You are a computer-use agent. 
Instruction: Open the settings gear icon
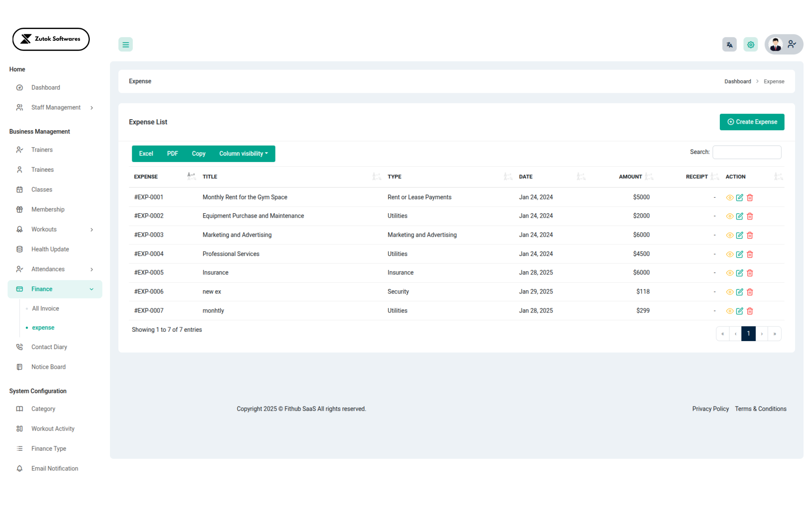pos(750,45)
